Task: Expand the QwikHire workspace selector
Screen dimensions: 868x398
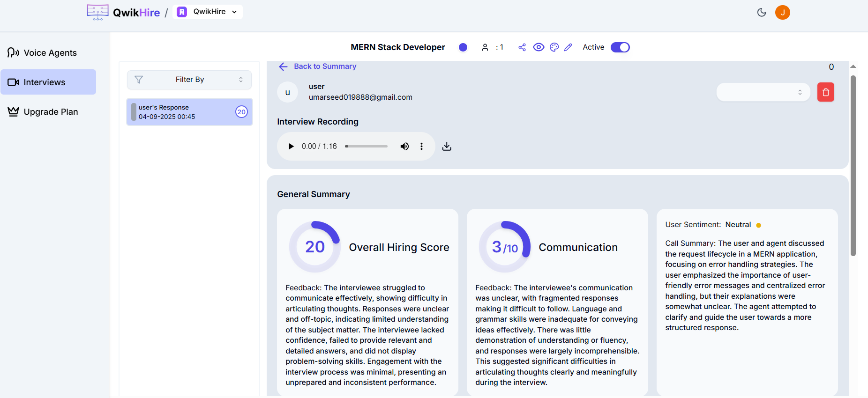Action: point(208,12)
